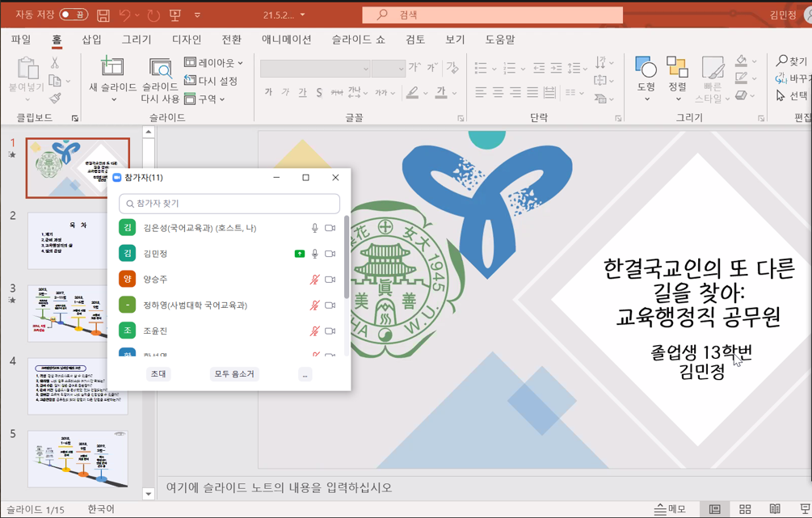812x518 pixels.
Task: Click the Align left icon
Action: (x=481, y=92)
